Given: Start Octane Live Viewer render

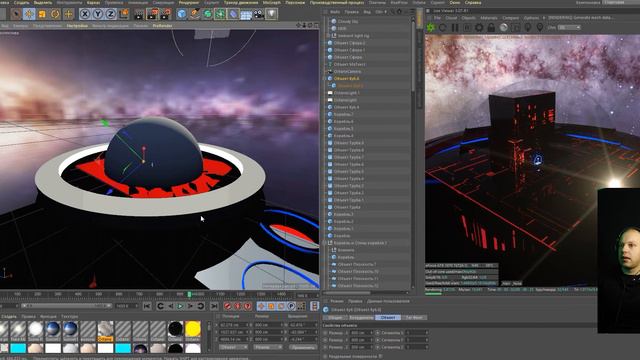Looking at the screenshot, I should pyautogui.click(x=431, y=27).
